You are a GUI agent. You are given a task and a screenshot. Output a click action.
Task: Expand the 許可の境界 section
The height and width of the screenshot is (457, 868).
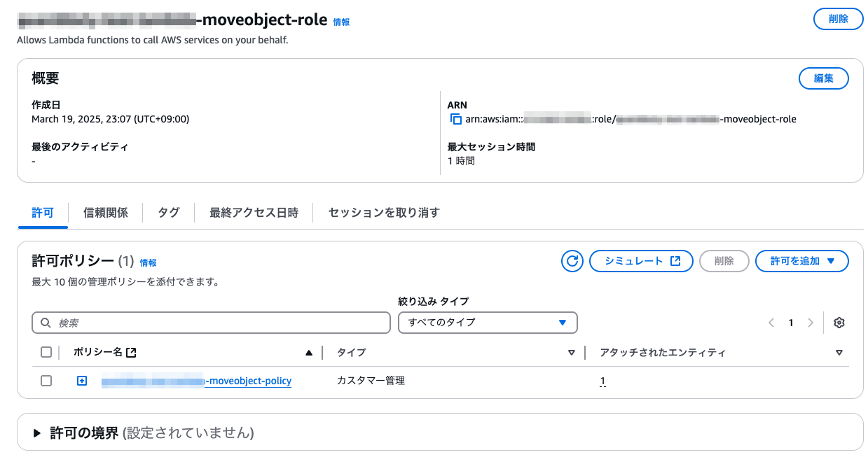click(x=38, y=433)
